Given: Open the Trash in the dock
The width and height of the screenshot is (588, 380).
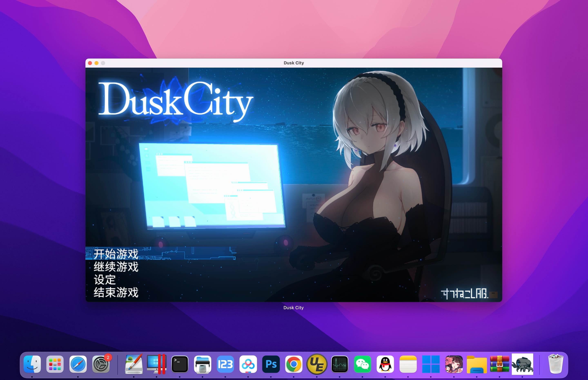Looking at the screenshot, I should click(555, 364).
